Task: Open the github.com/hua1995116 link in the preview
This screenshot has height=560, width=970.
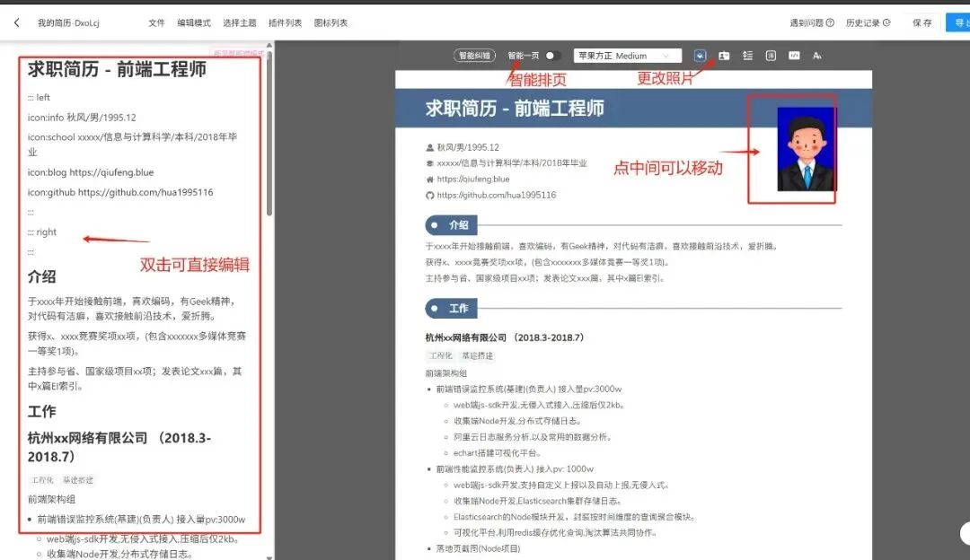Action: (496, 196)
